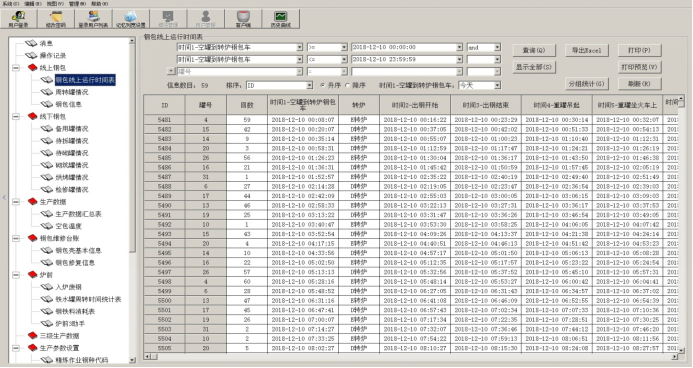
Task: Select the 升序 radio button
Action: (x=322, y=85)
